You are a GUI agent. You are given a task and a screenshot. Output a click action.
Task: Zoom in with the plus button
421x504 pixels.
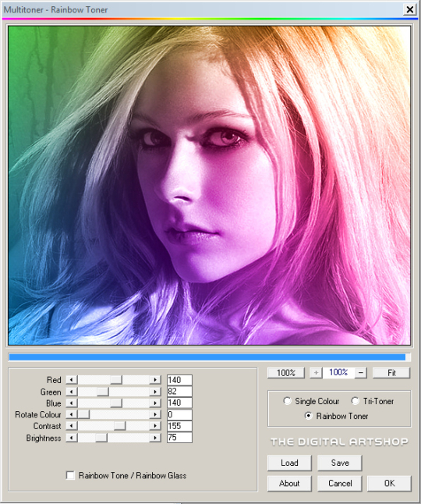[316, 373]
